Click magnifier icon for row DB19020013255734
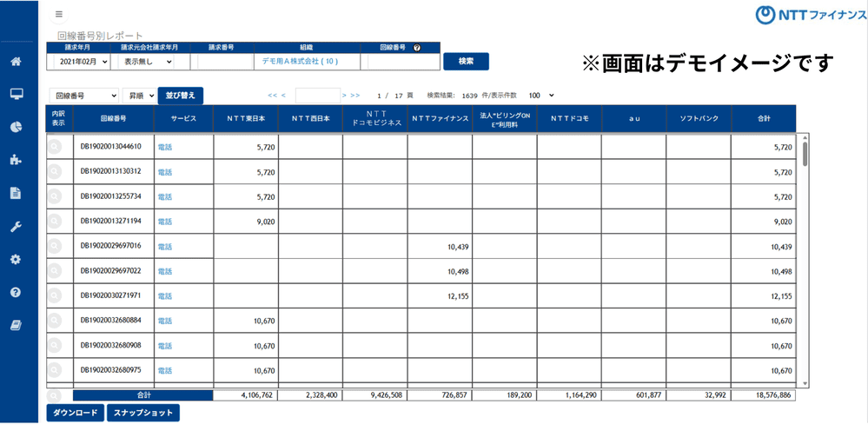The height and width of the screenshot is (431, 868). click(54, 197)
